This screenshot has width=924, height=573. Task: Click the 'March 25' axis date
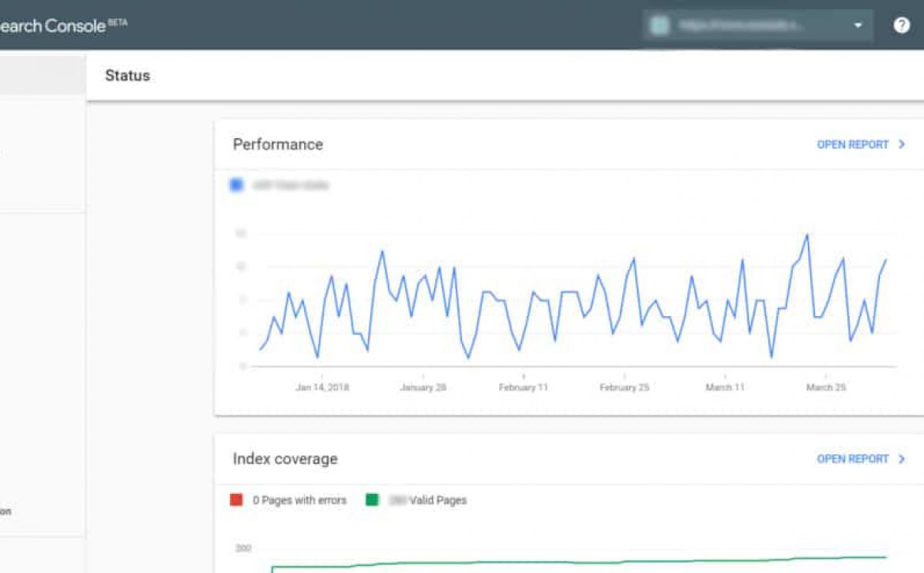(825, 387)
